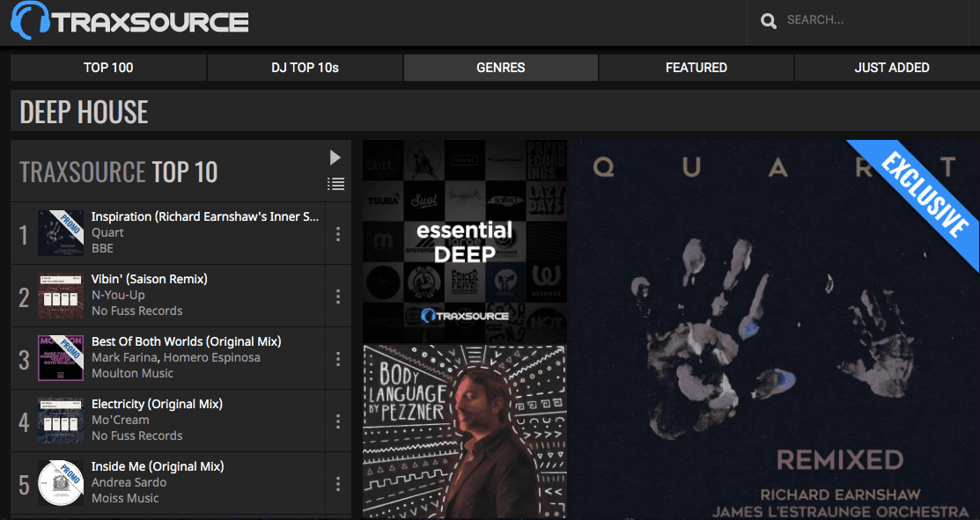
Task: Open artist page for Mo'Cream
Action: [120, 420]
